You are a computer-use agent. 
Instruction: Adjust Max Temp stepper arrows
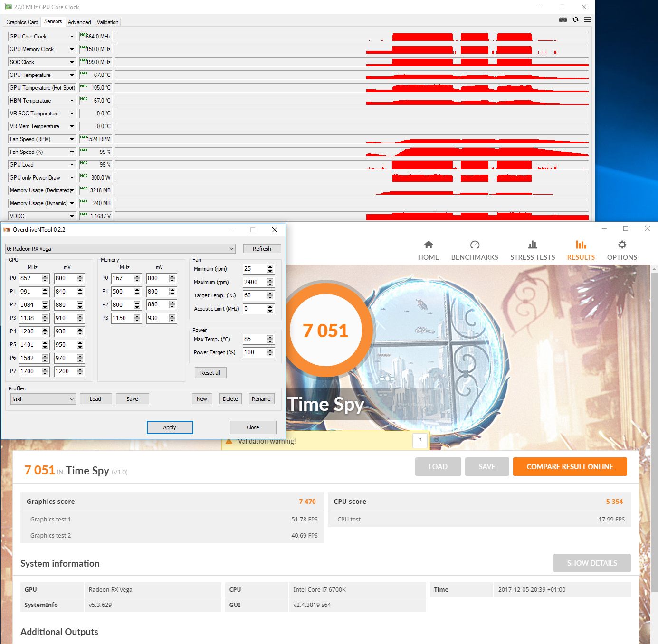270,339
